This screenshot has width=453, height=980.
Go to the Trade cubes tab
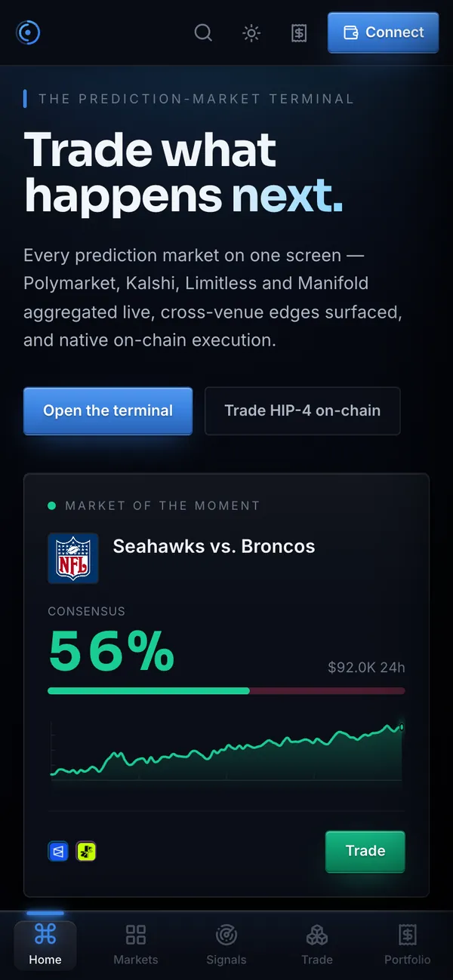tap(317, 945)
